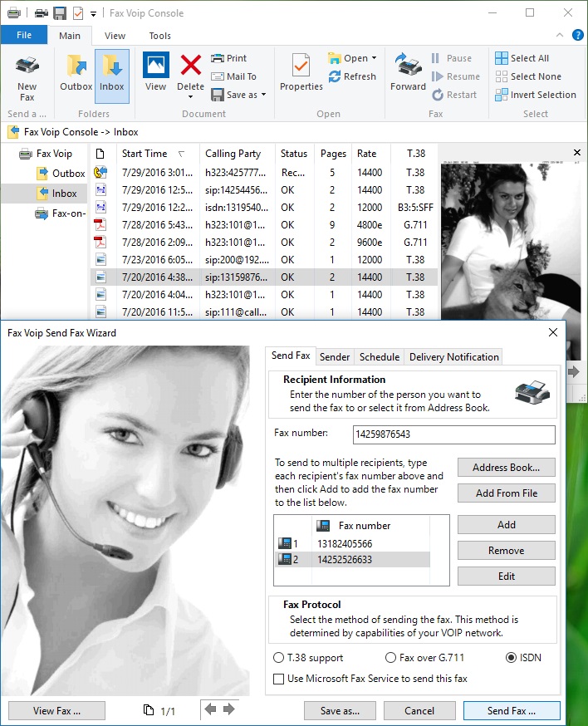Select the fax from isdn:1319540...

click(264, 208)
